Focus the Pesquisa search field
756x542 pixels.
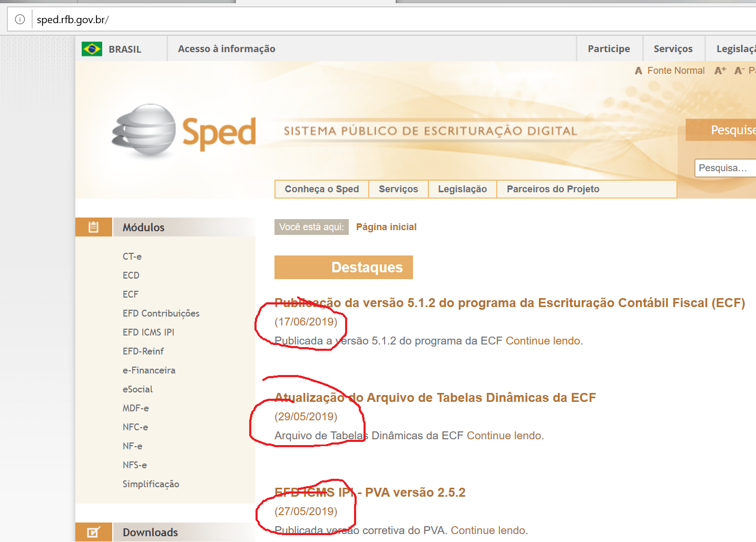point(725,168)
